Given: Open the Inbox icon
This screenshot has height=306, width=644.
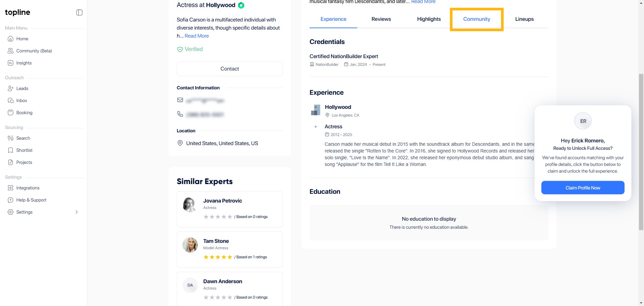Looking at the screenshot, I should [x=11, y=100].
